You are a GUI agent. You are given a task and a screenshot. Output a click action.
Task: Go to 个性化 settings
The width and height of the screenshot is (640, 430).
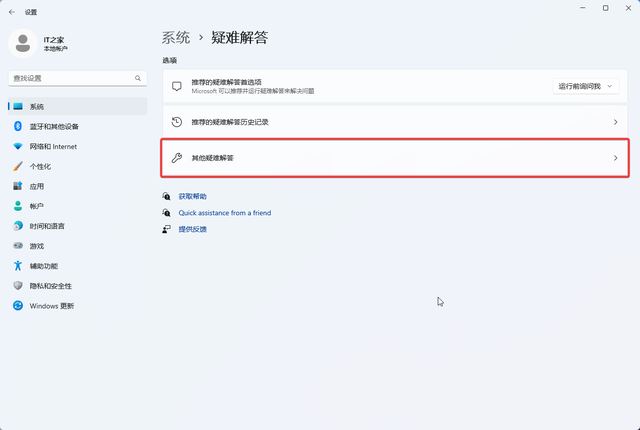[78, 166]
